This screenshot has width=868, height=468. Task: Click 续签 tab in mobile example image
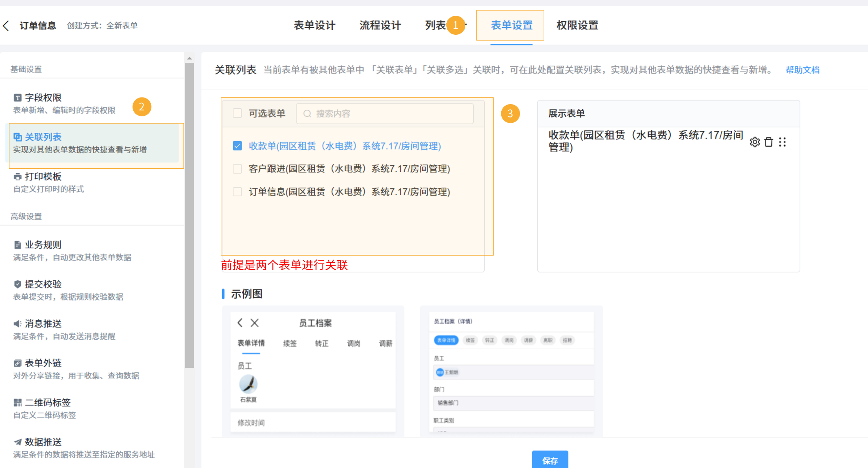pyautogui.click(x=290, y=343)
